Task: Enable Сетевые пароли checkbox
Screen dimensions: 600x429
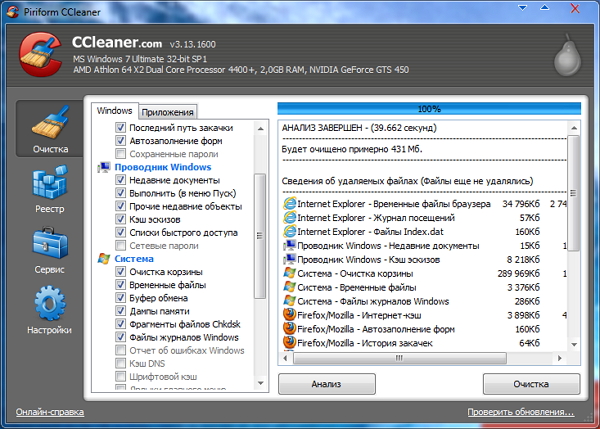Action: (x=121, y=245)
